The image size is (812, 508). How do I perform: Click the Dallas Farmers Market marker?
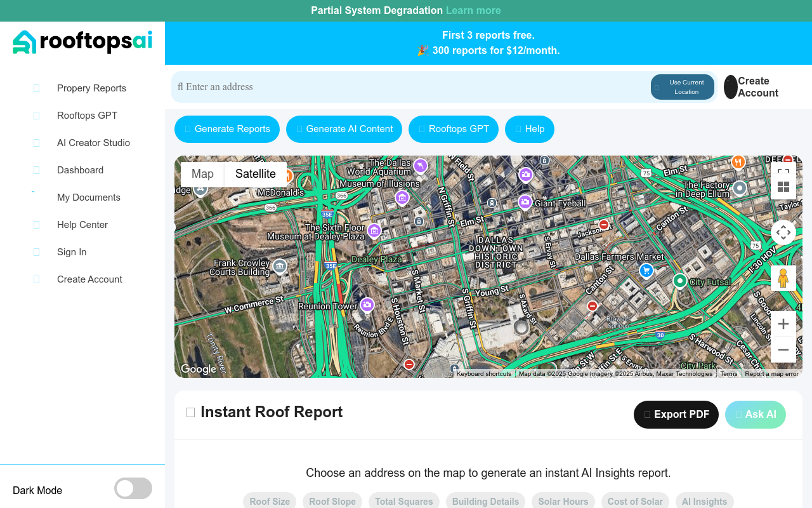646,271
